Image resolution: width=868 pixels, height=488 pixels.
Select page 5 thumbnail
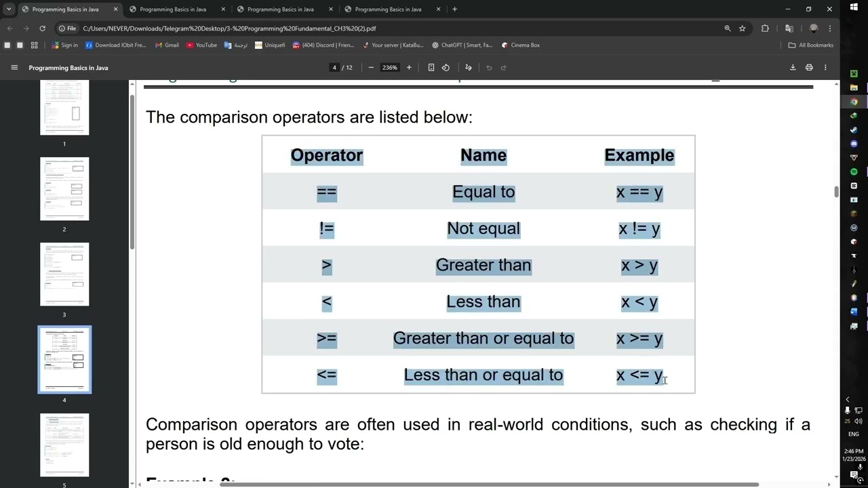(x=64, y=445)
